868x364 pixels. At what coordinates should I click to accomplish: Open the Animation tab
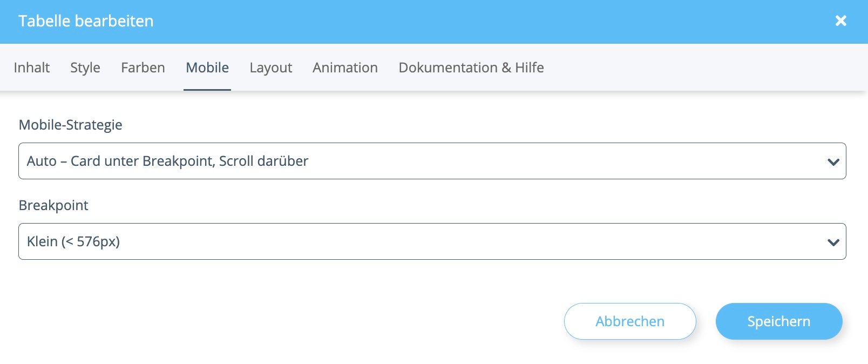click(x=345, y=68)
